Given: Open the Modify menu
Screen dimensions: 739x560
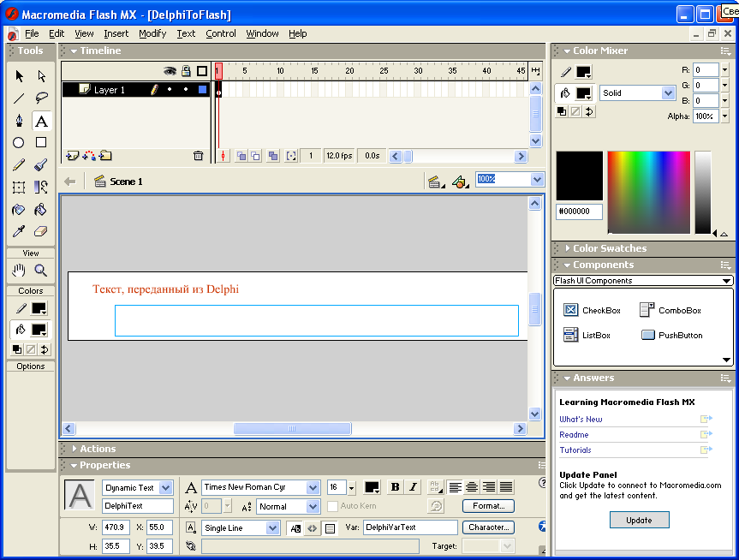Looking at the screenshot, I should click(152, 33).
